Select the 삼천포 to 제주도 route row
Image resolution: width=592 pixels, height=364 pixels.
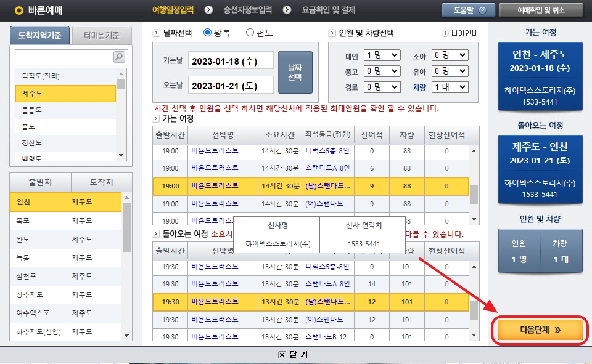click(66, 276)
